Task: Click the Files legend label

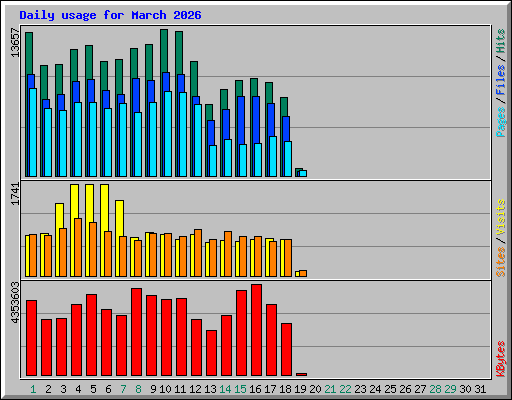Action: (x=500, y=80)
